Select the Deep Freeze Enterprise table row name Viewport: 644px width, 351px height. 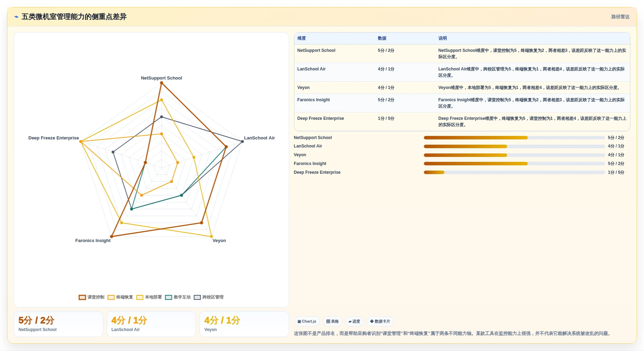pyautogui.click(x=320, y=118)
